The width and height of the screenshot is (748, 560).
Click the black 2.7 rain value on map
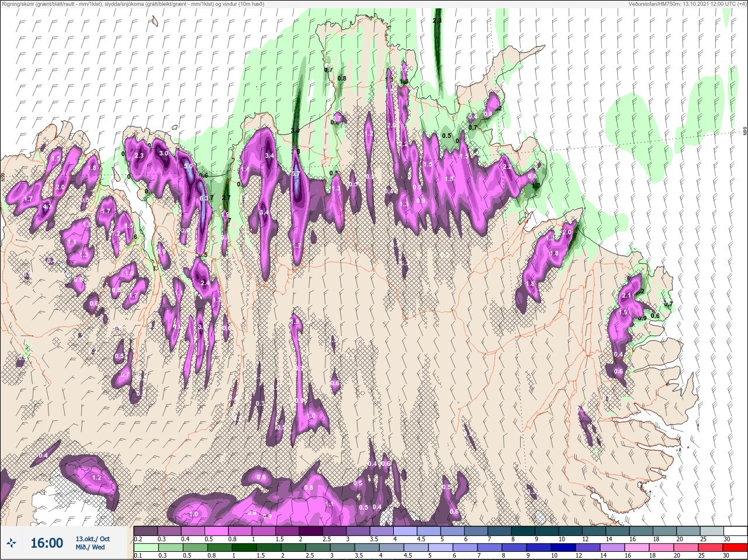click(x=227, y=198)
